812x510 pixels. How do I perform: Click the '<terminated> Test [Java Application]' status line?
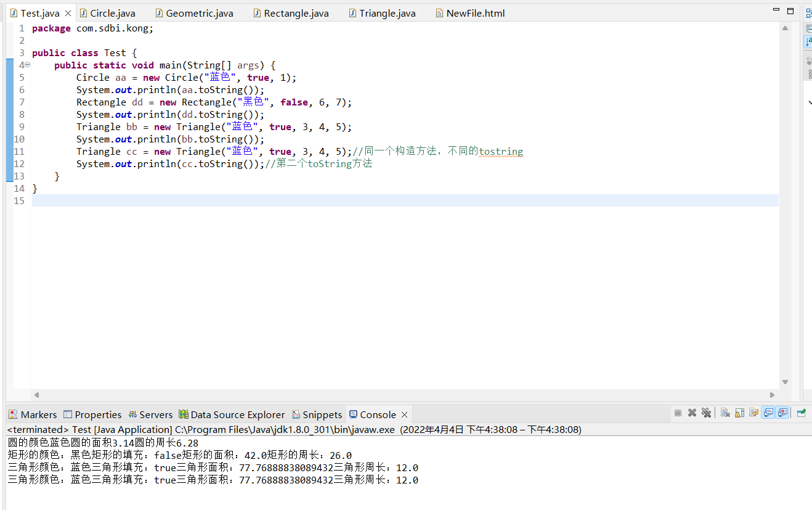pyautogui.click(x=294, y=429)
